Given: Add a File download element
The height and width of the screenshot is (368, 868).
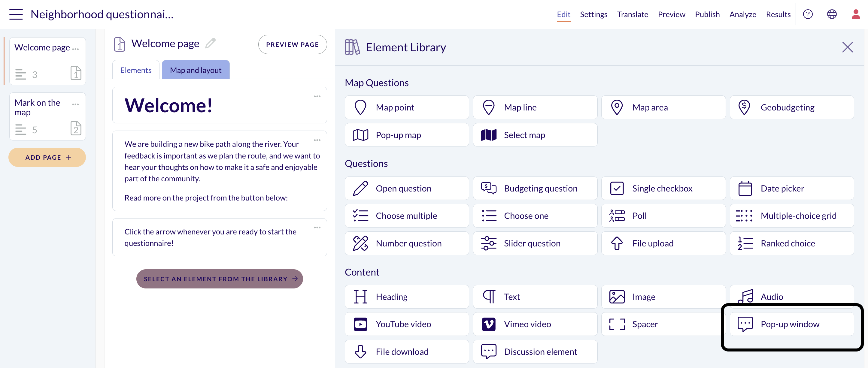Looking at the screenshot, I should tap(407, 352).
